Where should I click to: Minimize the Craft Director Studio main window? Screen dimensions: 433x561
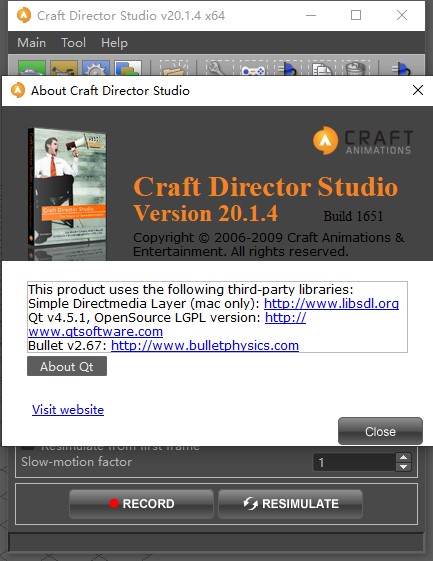pos(311,15)
